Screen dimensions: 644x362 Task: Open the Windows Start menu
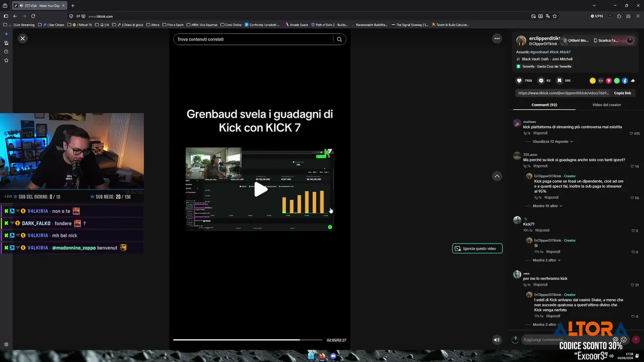point(311,356)
